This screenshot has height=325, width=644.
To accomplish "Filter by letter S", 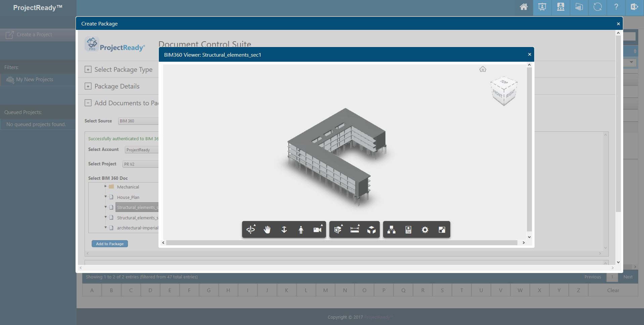I will [x=442, y=290].
